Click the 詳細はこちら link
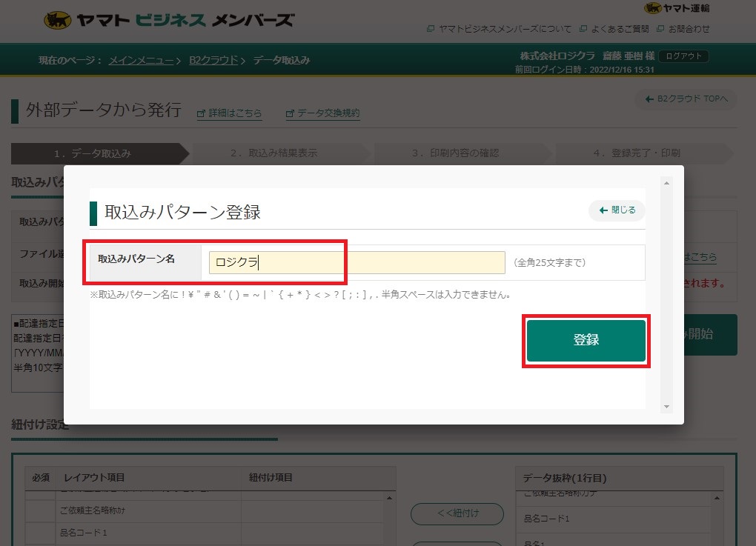756x546 pixels. click(235, 113)
